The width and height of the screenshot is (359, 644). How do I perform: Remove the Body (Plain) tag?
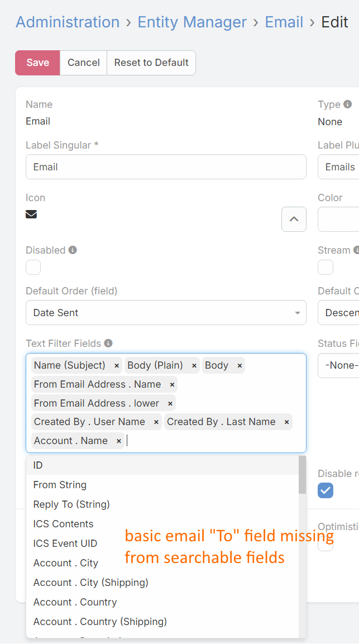coord(194,366)
